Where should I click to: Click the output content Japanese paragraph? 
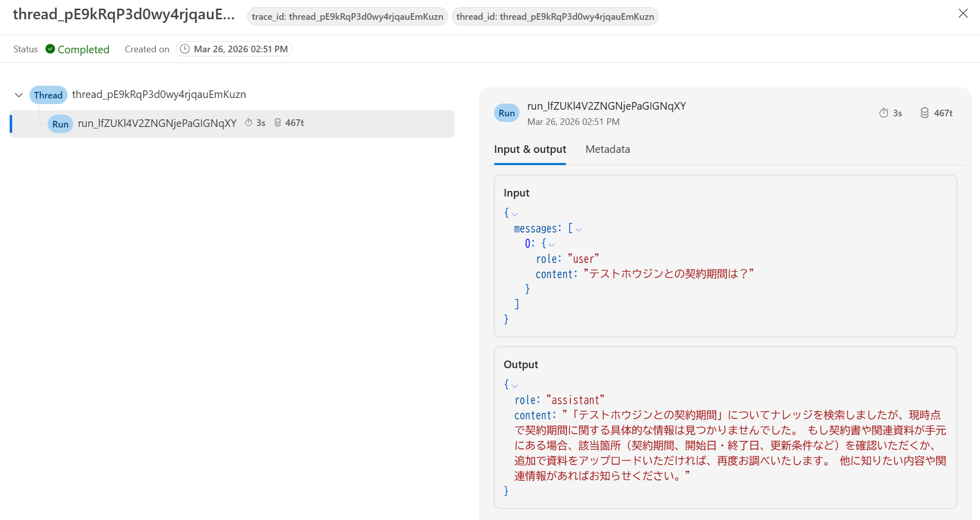pos(730,445)
